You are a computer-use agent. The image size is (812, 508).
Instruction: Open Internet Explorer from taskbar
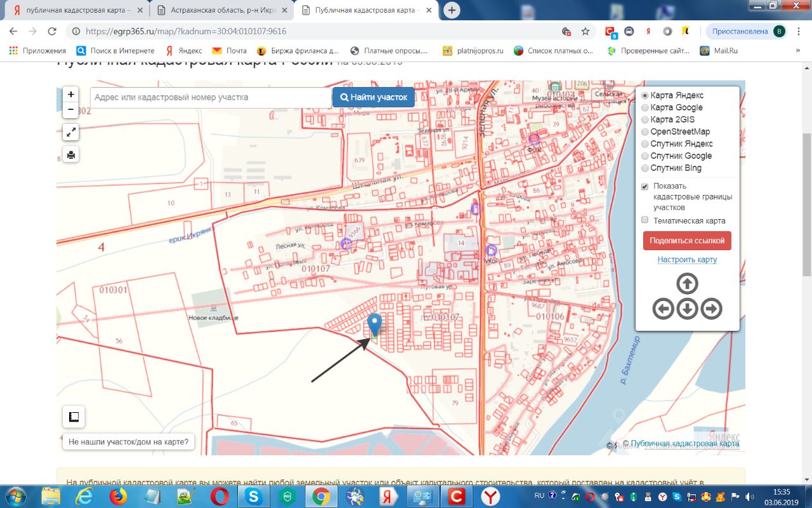84,495
